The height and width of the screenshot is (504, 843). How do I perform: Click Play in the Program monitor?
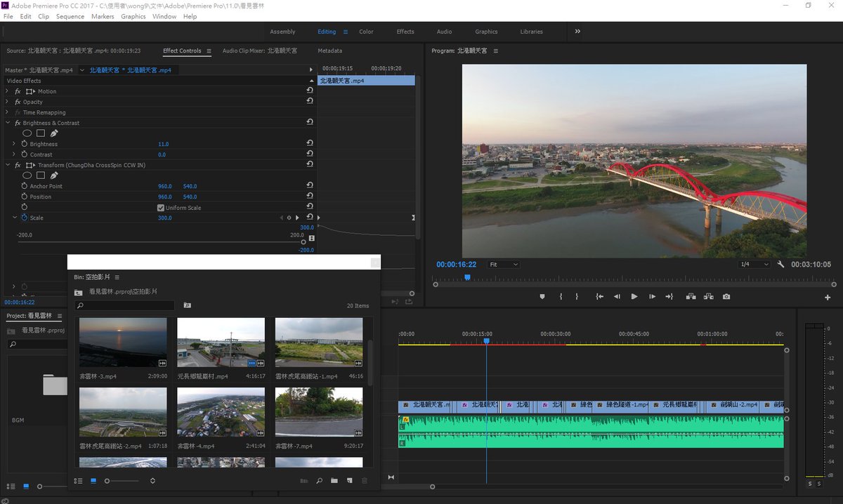(x=634, y=297)
